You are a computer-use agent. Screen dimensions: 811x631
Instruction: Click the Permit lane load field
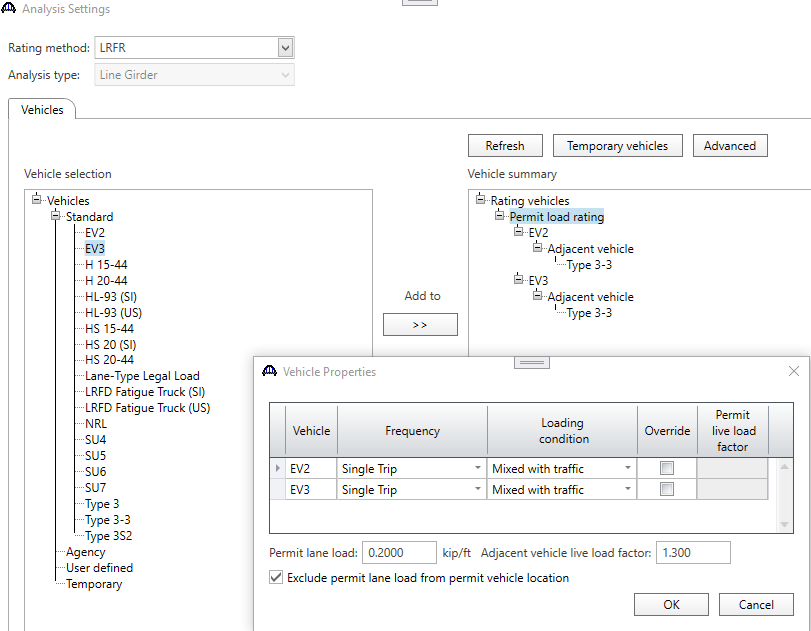click(399, 553)
